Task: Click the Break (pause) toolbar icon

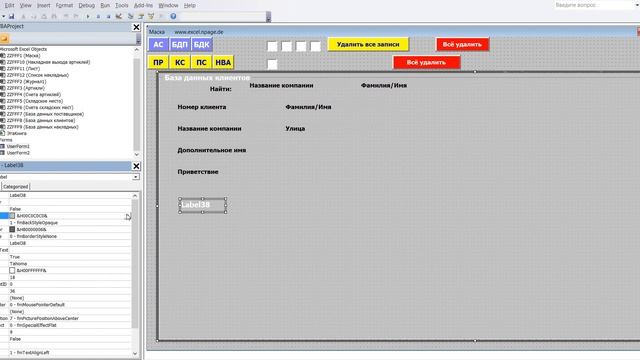Action: [x=98, y=16]
